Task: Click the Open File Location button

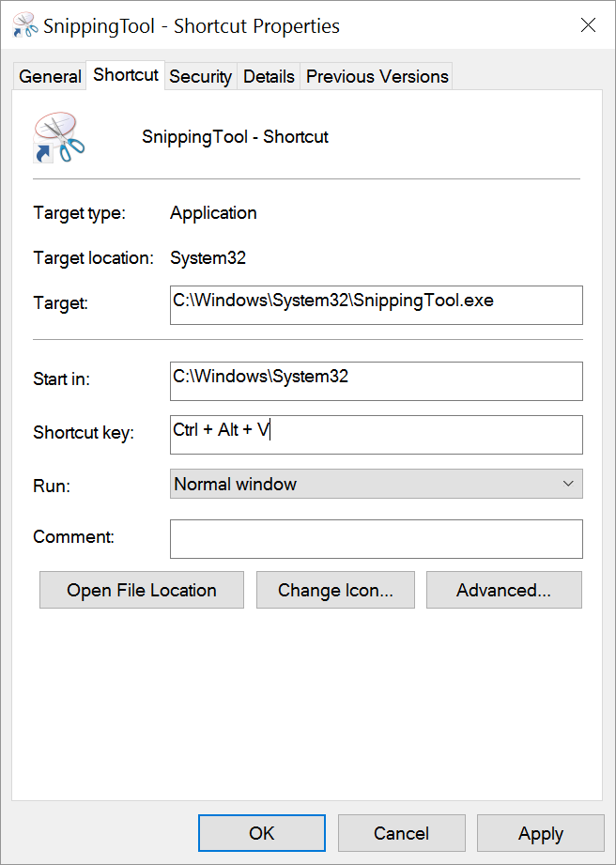Action: 142,590
